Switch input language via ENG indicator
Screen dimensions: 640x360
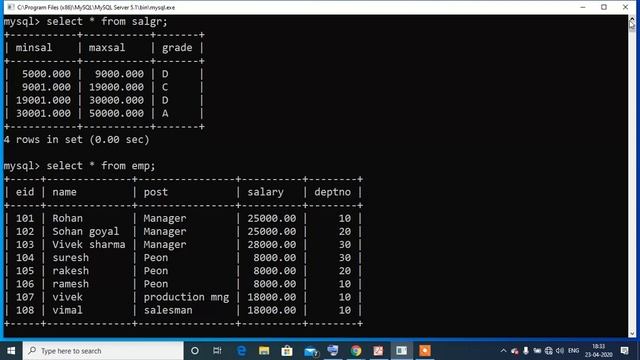573,351
